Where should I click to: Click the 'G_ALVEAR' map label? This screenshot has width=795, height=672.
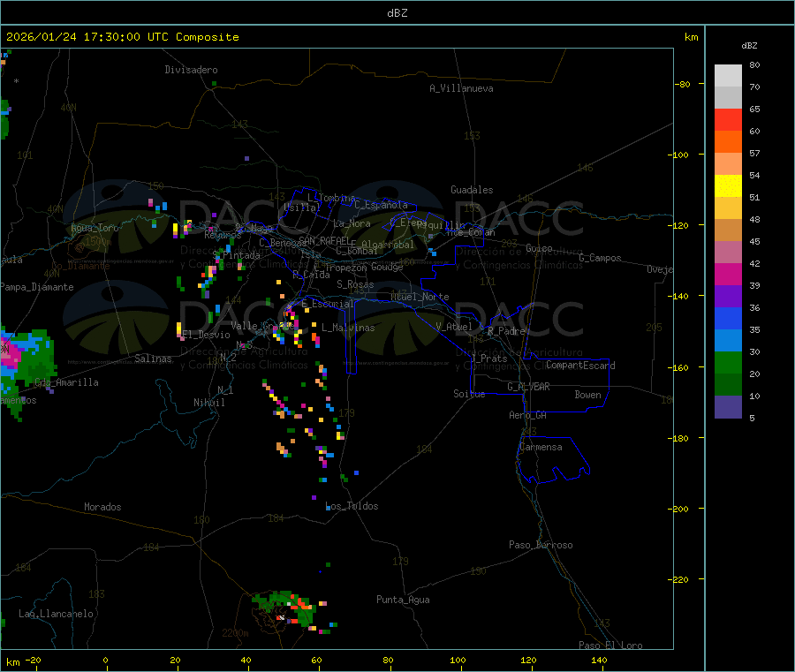tap(528, 387)
